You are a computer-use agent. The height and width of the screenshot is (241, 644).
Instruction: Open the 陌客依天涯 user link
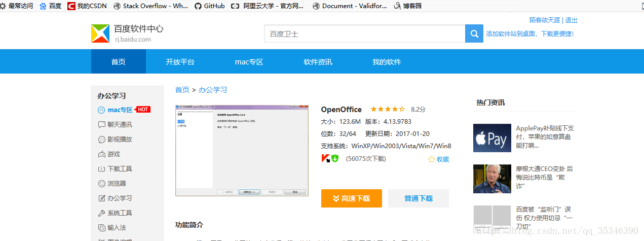pos(545,20)
